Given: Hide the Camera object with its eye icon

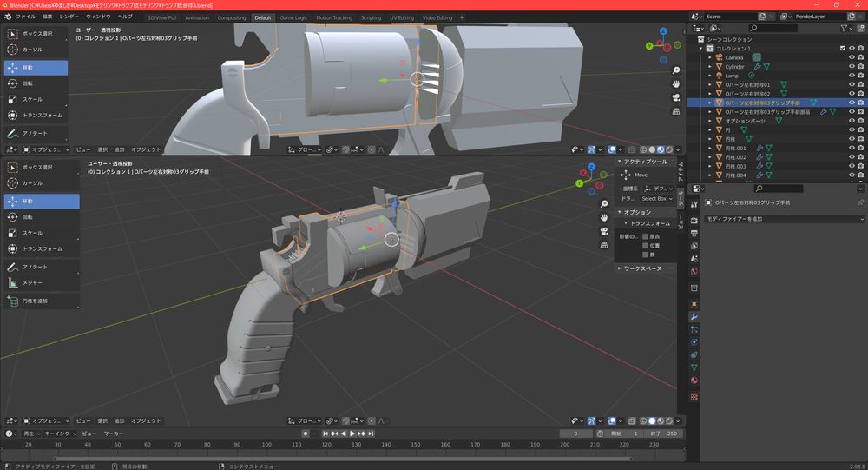Looking at the screenshot, I should click(x=851, y=57).
